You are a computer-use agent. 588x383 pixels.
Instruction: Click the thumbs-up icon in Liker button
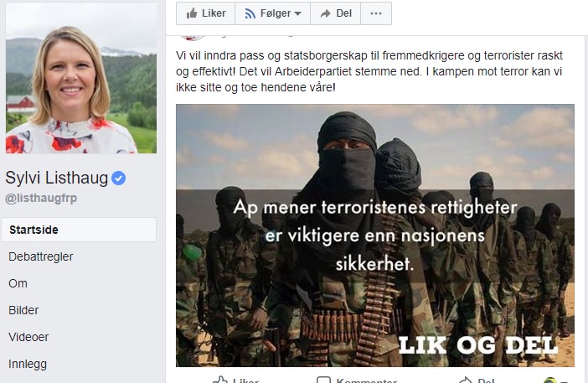tap(192, 13)
